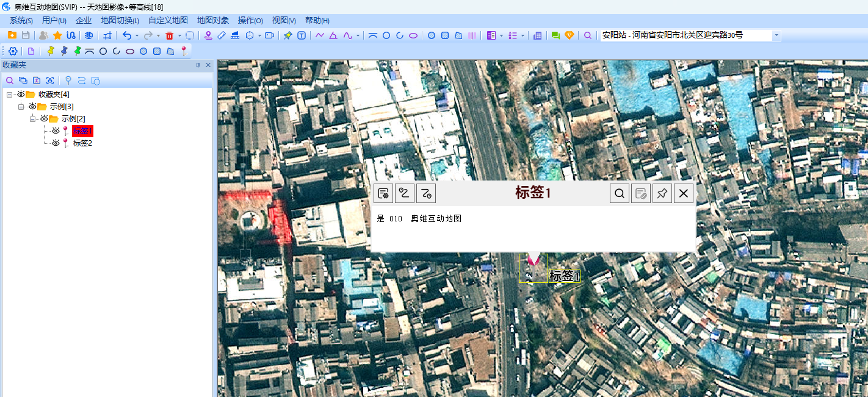Open the 操作(O) menu

pos(250,20)
